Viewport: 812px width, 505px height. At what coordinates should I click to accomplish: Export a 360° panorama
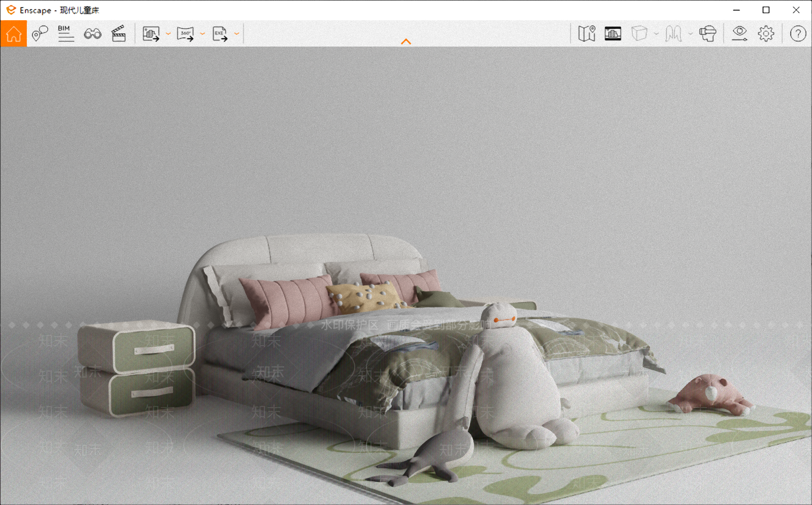pos(185,33)
